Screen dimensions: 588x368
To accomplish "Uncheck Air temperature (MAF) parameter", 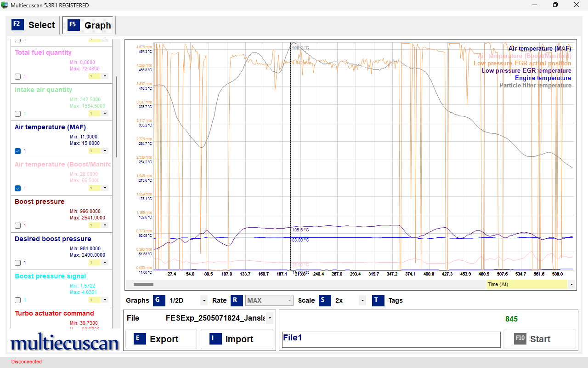I will coord(17,151).
